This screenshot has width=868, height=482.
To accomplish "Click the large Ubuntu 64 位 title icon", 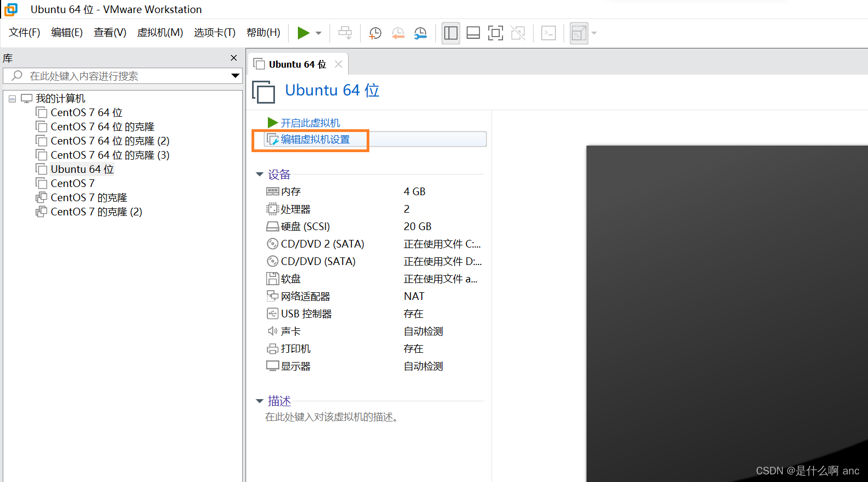I will (x=264, y=92).
